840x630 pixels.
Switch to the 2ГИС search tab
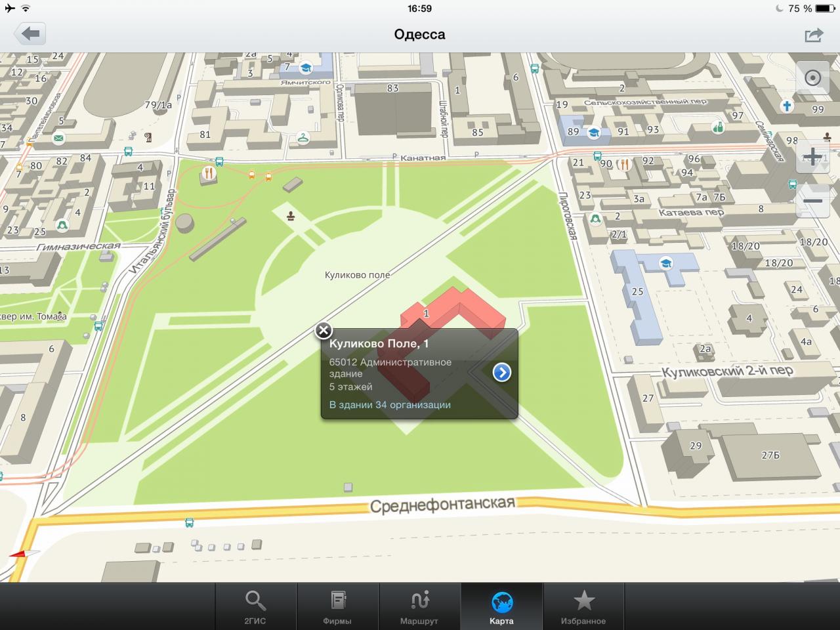(255, 607)
